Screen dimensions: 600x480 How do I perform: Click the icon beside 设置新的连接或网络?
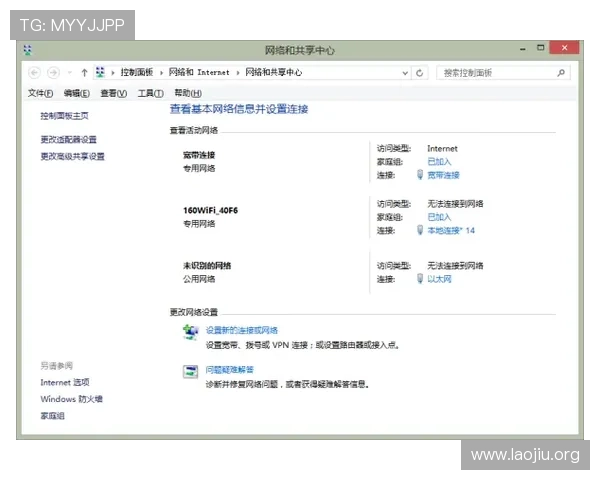point(191,332)
